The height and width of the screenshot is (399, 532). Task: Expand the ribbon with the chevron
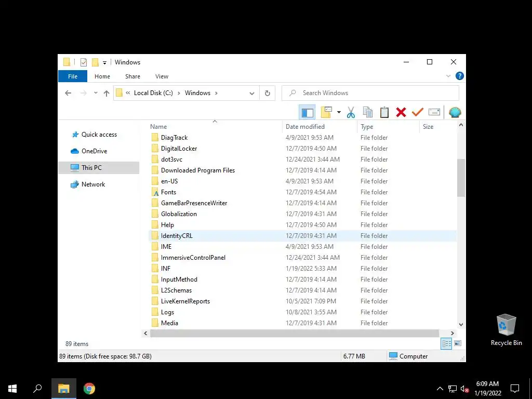click(448, 76)
